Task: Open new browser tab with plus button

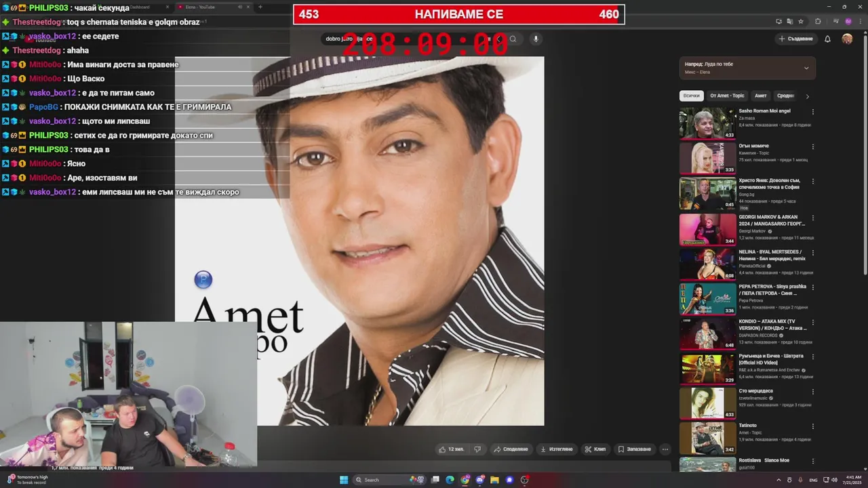Action: tap(260, 7)
